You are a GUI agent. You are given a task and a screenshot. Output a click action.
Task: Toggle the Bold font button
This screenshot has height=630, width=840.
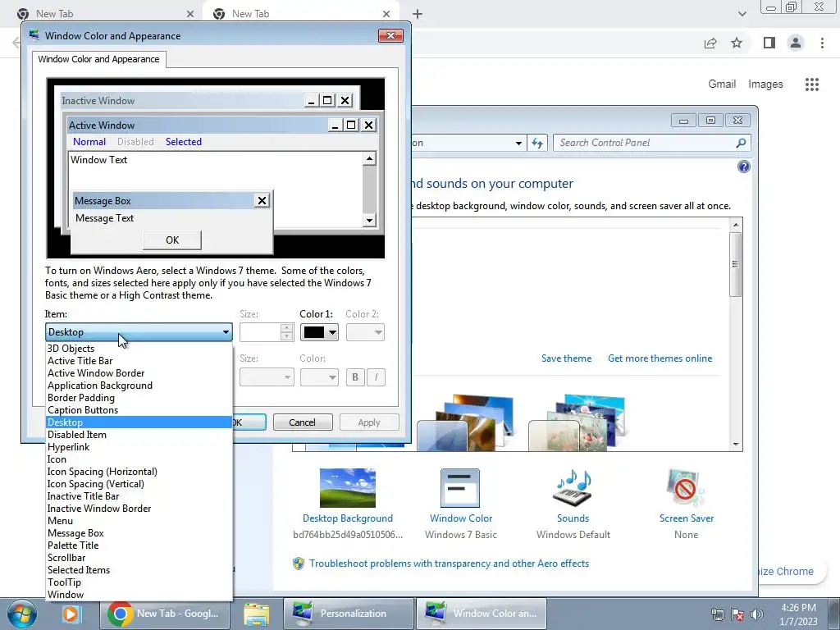click(355, 377)
